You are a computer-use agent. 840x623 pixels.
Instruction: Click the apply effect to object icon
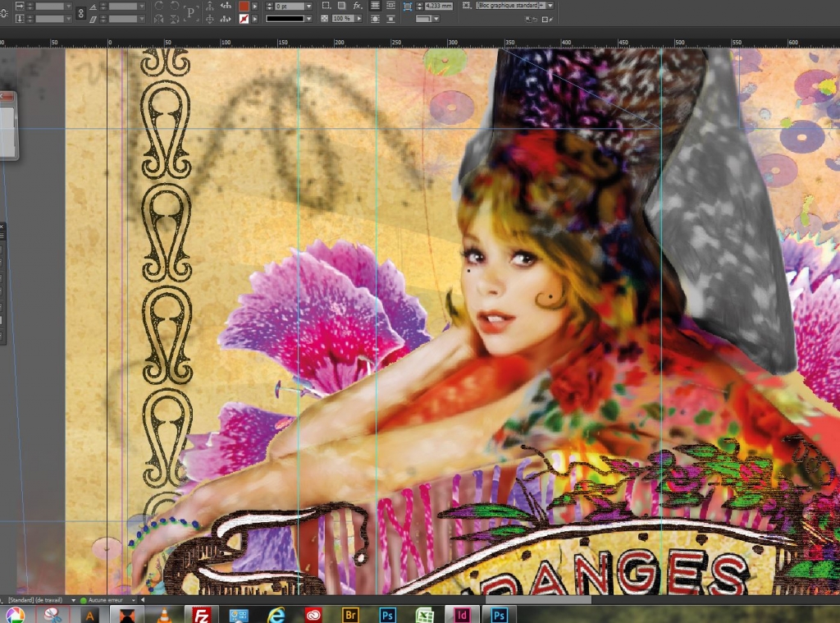point(326,6)
